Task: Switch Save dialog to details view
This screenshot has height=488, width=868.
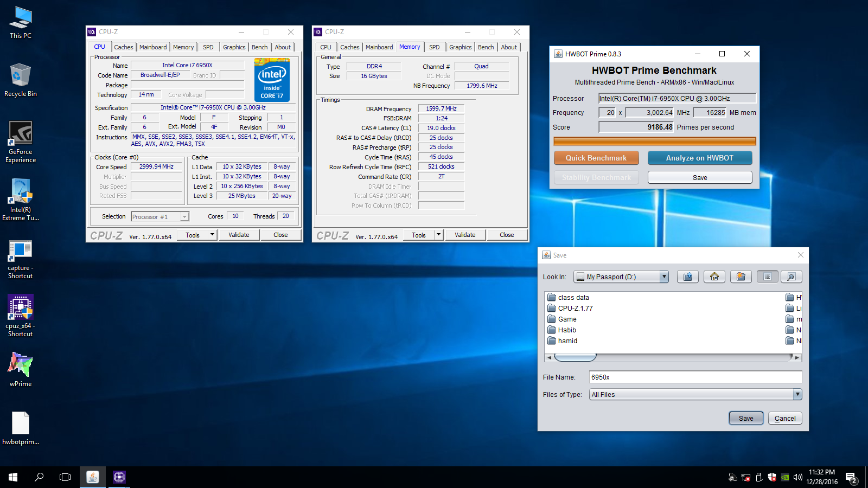Action: 792,277
